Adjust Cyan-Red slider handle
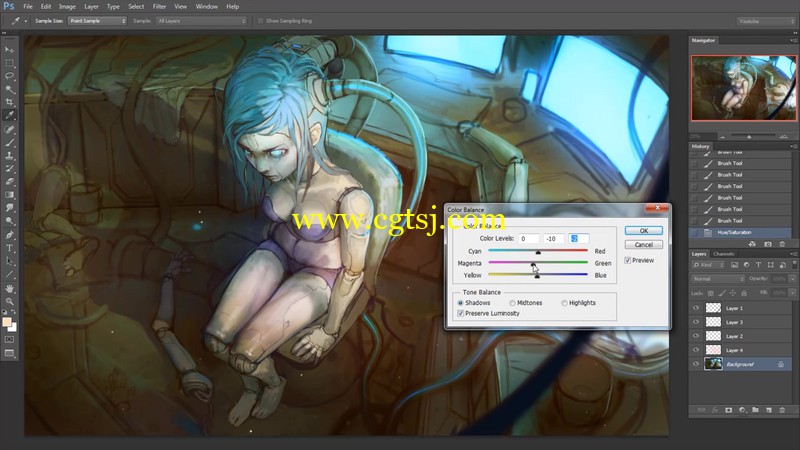 pyautogui.click(x=538, y=252)
